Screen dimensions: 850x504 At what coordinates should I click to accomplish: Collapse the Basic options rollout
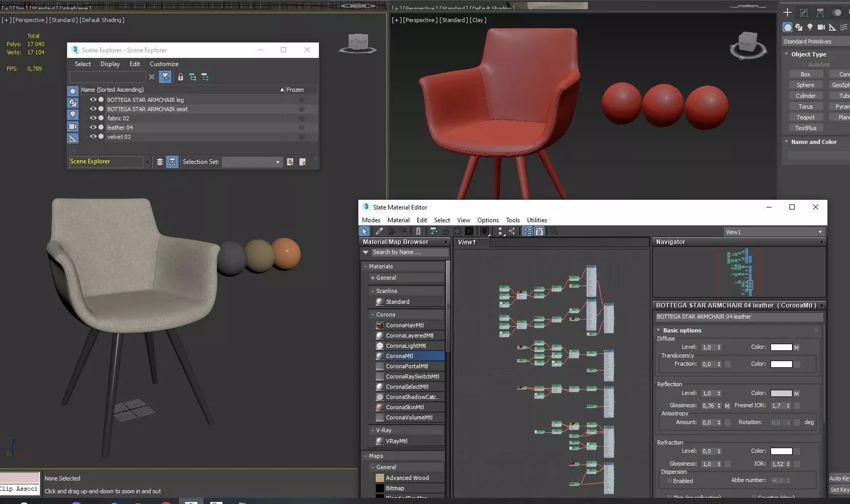(x=659, y=330)
